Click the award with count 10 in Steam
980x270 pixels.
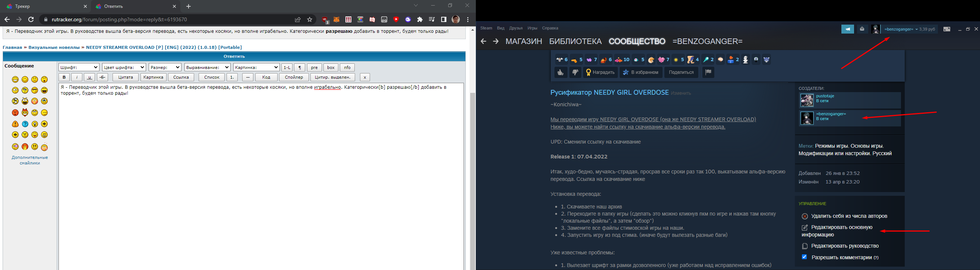click(622, 60)
